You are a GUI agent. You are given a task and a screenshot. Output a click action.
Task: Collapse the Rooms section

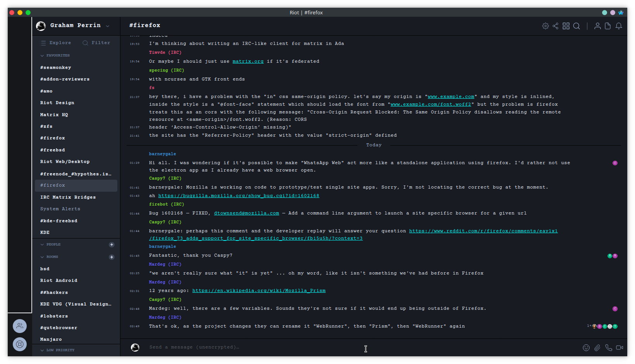[49, 257]
